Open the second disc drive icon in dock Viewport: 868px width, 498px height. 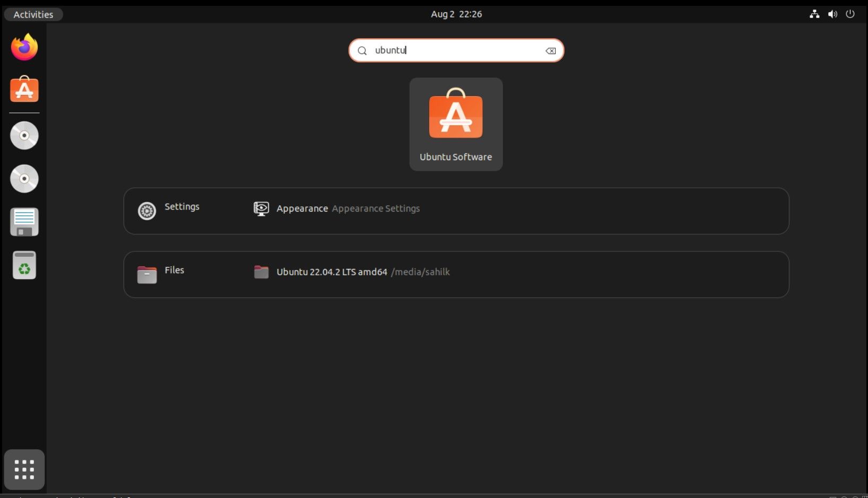pos(24,179)
